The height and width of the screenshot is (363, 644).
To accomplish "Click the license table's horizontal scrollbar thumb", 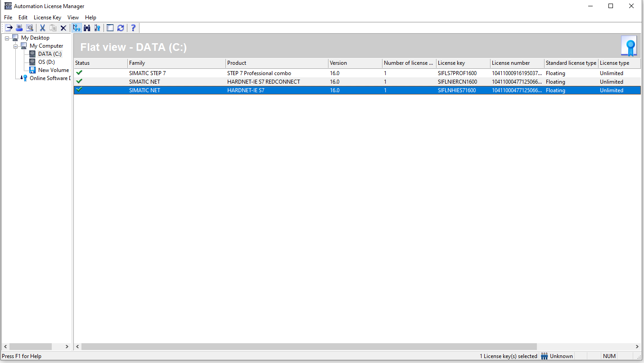I will (x=309, y=347).
